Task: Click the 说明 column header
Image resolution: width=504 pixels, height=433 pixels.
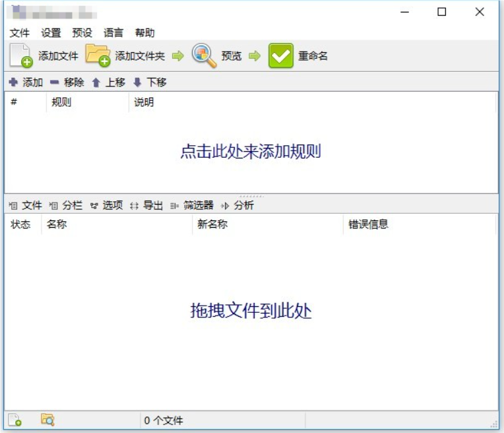Action: point(312,102)
